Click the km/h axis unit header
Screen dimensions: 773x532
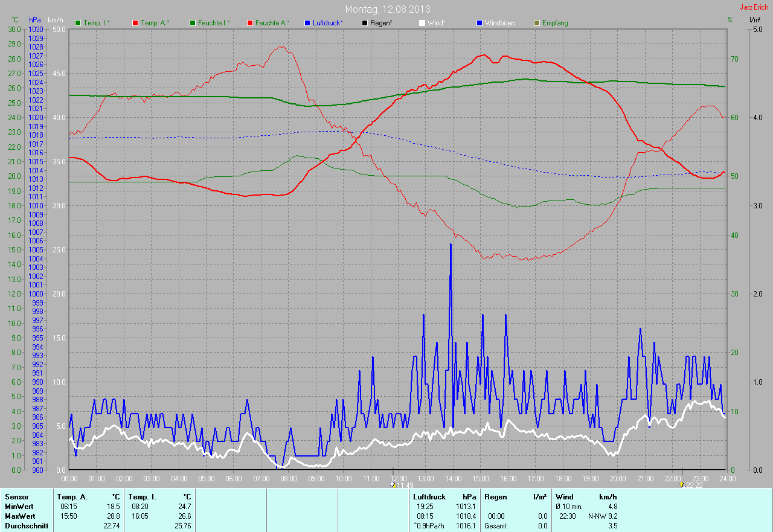click(x=55, y=20)
